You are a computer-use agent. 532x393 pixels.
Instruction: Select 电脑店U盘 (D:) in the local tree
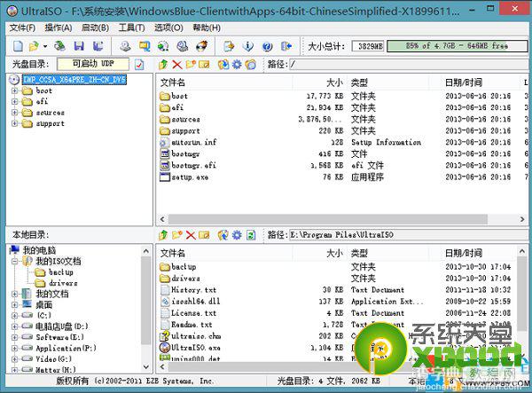(x=62, y=326)
